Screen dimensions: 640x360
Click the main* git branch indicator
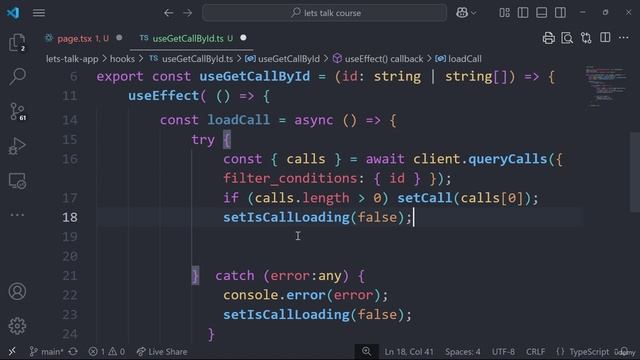(x=46, y=351)
